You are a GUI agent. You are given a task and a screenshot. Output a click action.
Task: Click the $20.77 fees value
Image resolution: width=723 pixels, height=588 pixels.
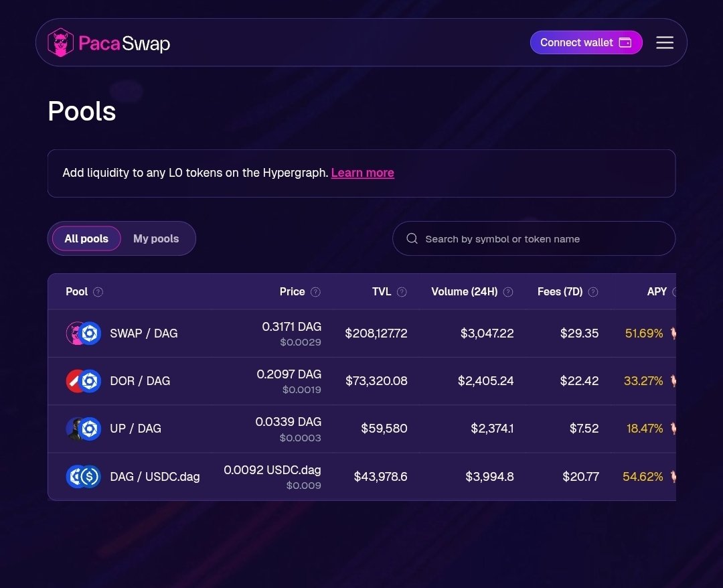(x=580, y=476)
